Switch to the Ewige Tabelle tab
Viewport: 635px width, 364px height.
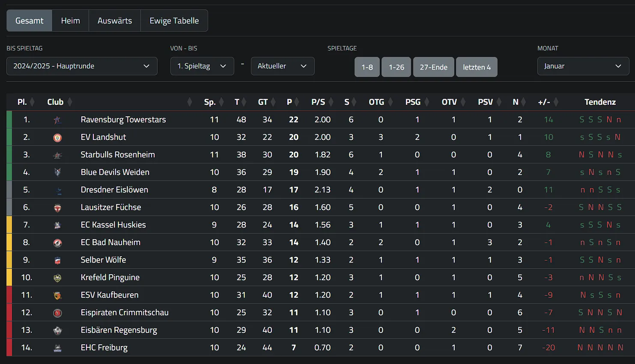tap(174, 21)
